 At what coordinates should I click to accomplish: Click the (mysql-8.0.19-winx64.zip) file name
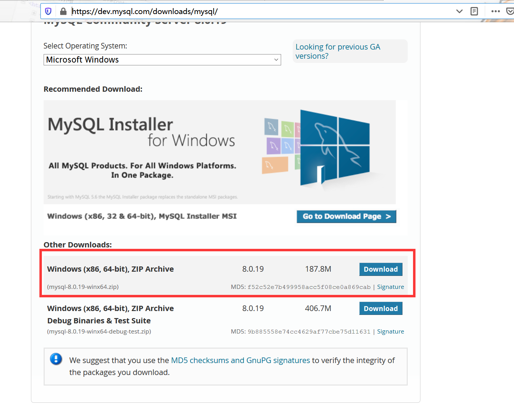[83, 287]
